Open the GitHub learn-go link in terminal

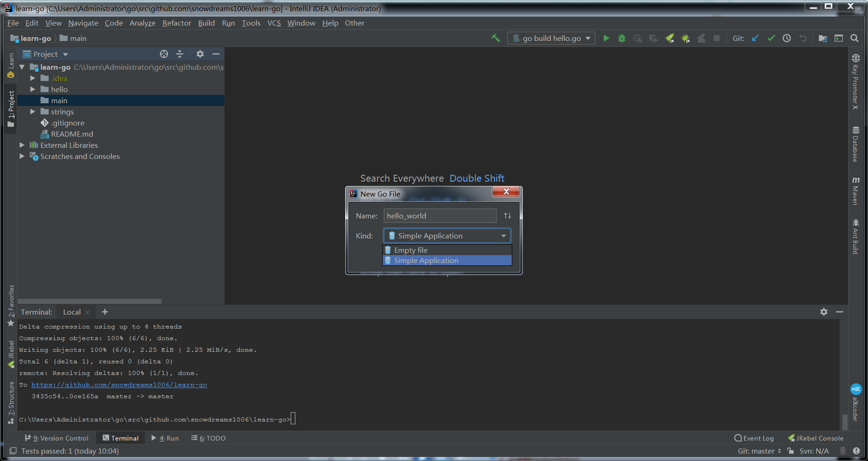click(x=119, y=385)
